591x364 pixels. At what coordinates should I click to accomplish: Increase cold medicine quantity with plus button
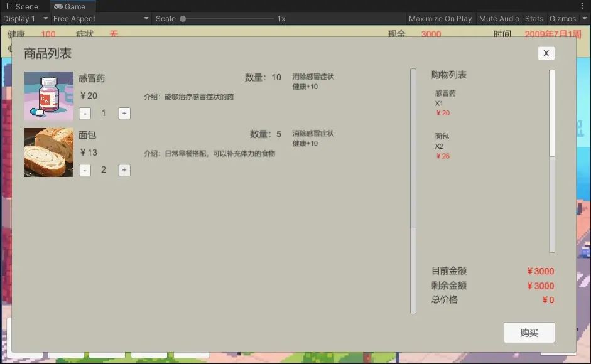coord(124,114)
